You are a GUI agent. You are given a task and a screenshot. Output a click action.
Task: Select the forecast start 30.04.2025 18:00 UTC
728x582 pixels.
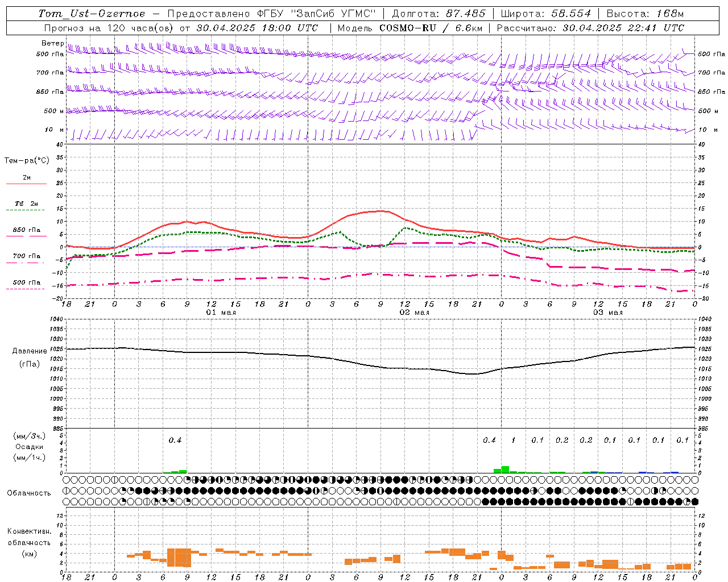[257, 28]
